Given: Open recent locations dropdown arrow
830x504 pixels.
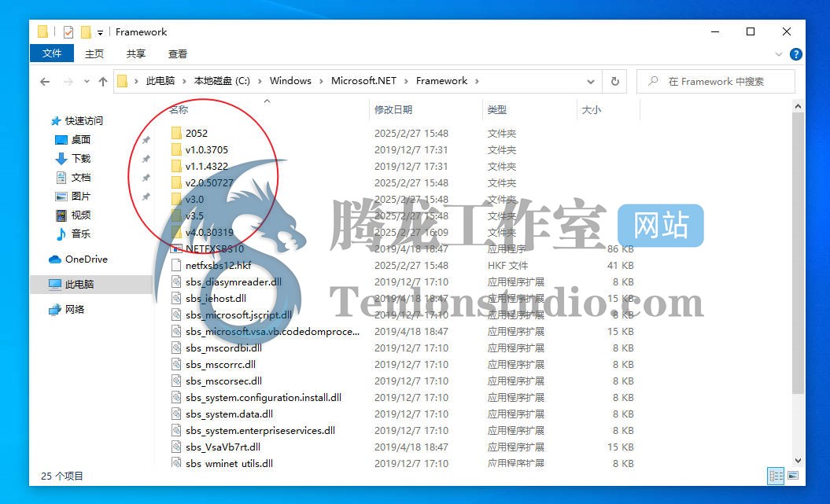Looking at the screenshot, I should point(87,82).
